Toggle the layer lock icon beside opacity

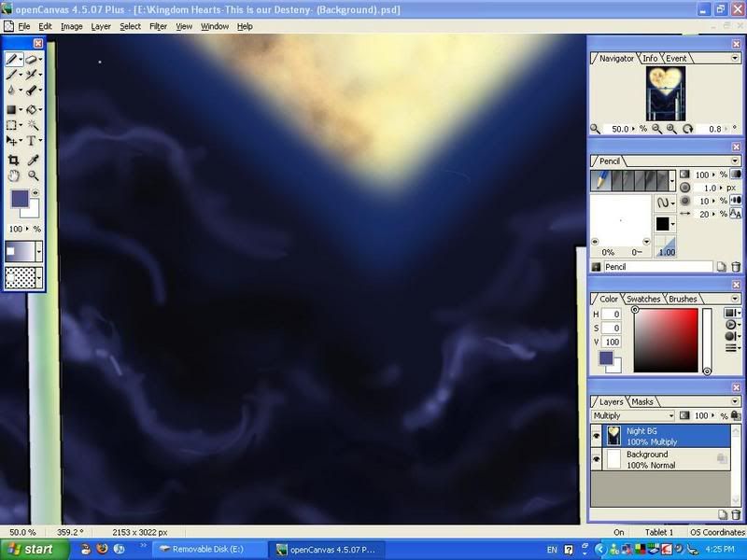point(736,415)
